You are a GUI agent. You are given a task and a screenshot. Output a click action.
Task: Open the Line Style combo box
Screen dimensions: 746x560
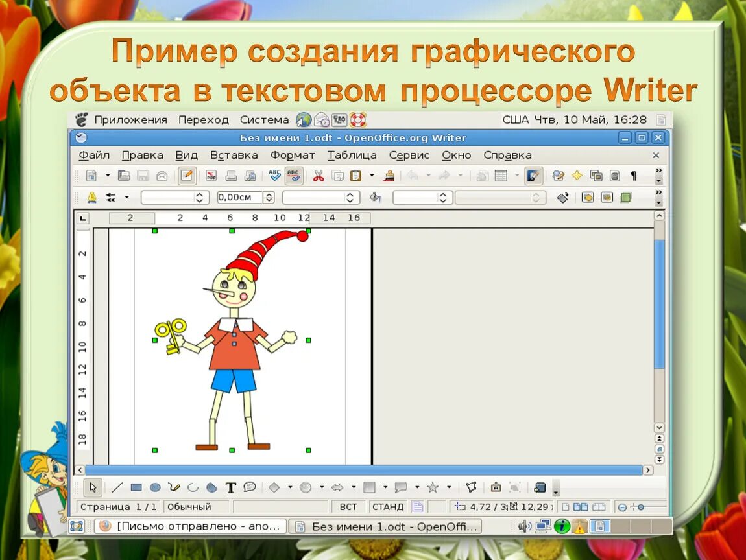174,197
